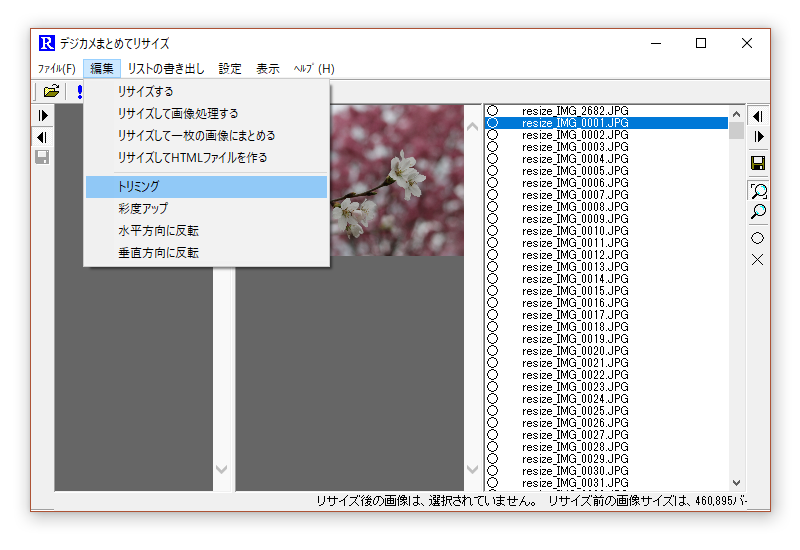800x550 pixels.
Task: Click the green save disk icon
Action: [x=758, y=163]
